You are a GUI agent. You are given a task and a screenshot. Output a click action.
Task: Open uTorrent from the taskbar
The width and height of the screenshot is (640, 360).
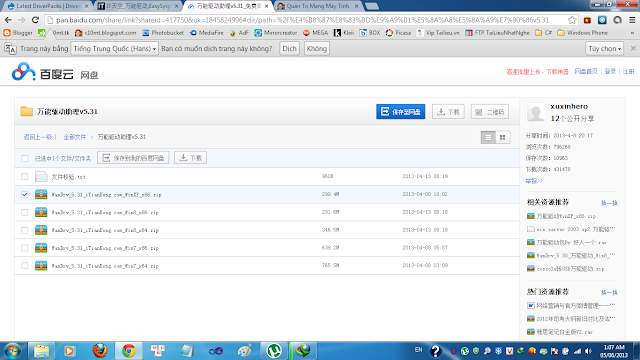pyautogui.click(x=274, y=351)
